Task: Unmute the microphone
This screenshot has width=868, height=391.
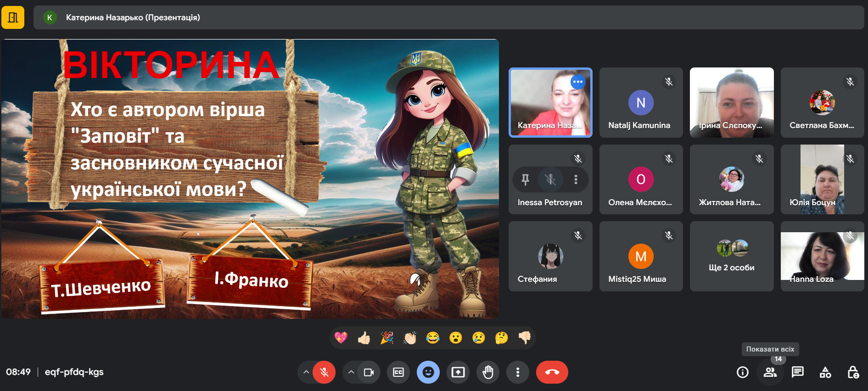Action: tap(324, 372)
